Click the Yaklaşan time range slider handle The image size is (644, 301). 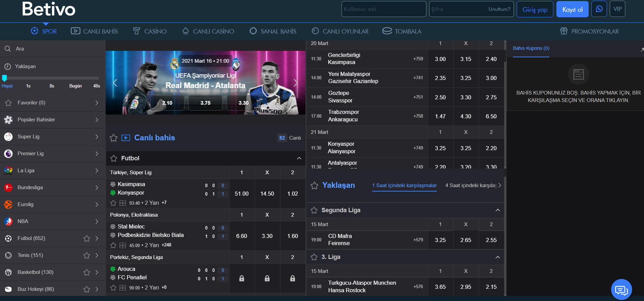click(4, 78)
